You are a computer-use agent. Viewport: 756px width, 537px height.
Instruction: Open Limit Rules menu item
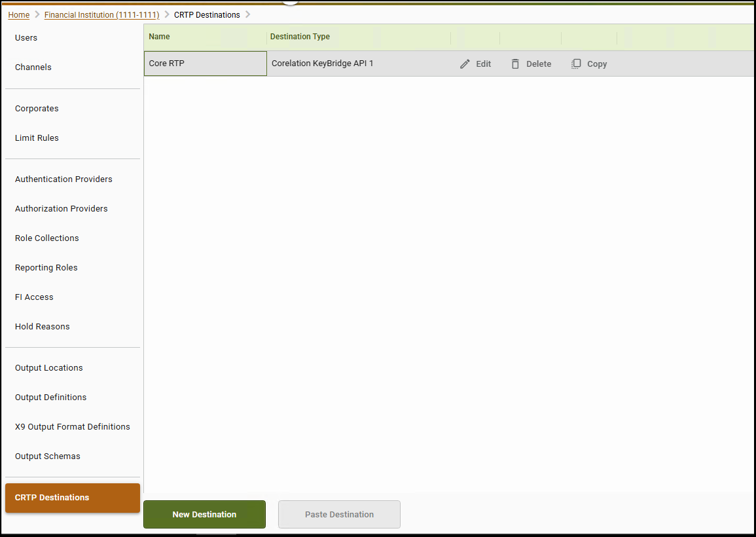point(37,138)
